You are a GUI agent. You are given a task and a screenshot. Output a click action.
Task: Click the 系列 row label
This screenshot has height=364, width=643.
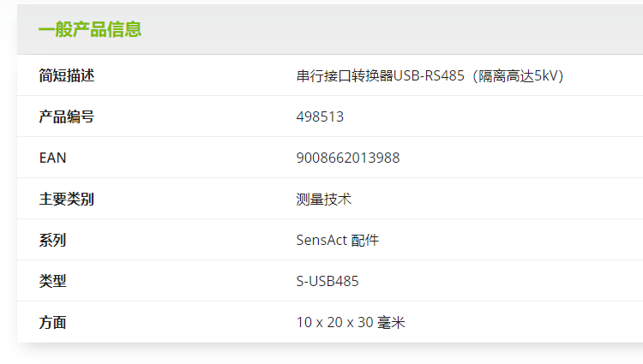(x=52, y=240)
